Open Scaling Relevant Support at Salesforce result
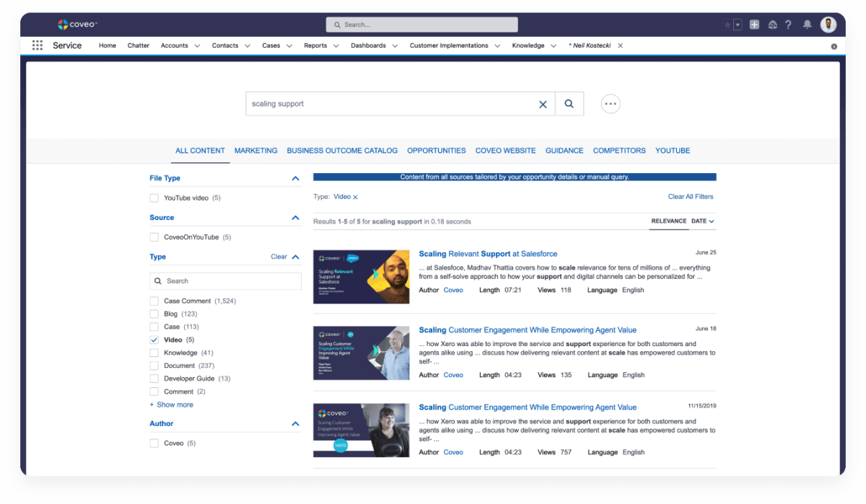 [488, 254]
